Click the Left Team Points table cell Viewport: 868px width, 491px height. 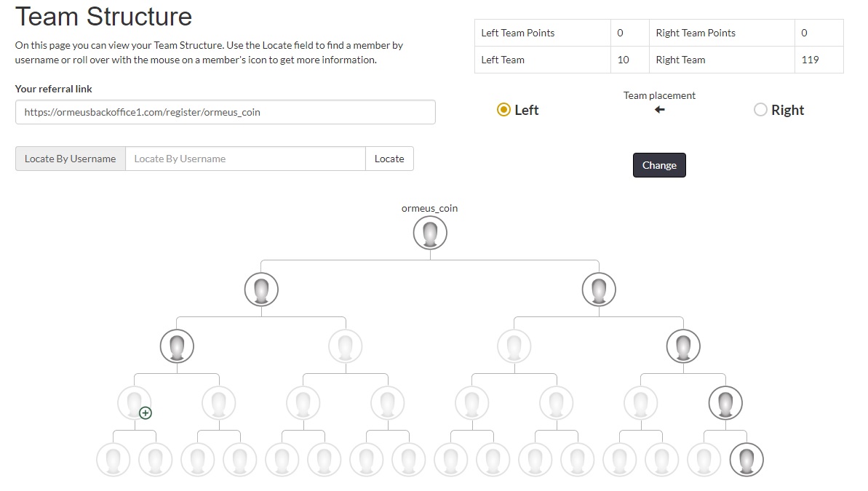tap(542, 33)
